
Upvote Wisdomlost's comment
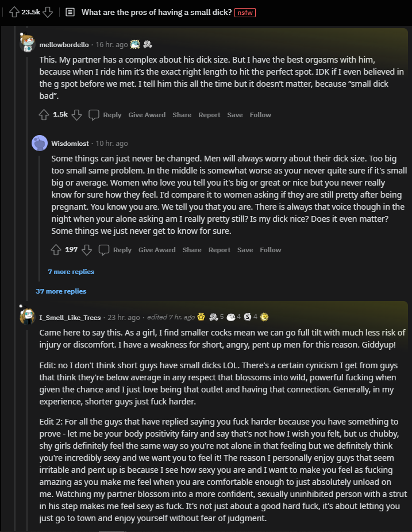tap(56, 250)
